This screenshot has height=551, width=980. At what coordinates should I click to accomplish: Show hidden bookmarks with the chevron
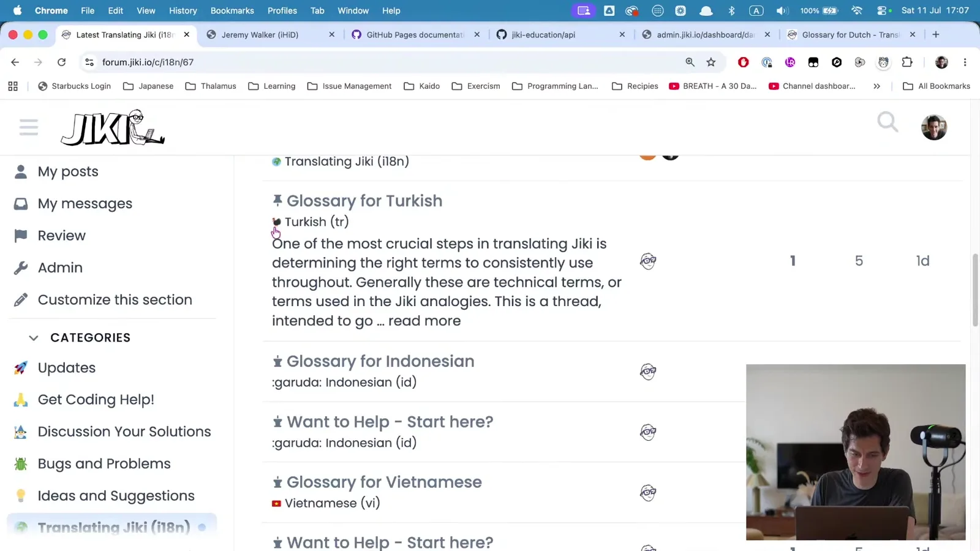[877, 86]
